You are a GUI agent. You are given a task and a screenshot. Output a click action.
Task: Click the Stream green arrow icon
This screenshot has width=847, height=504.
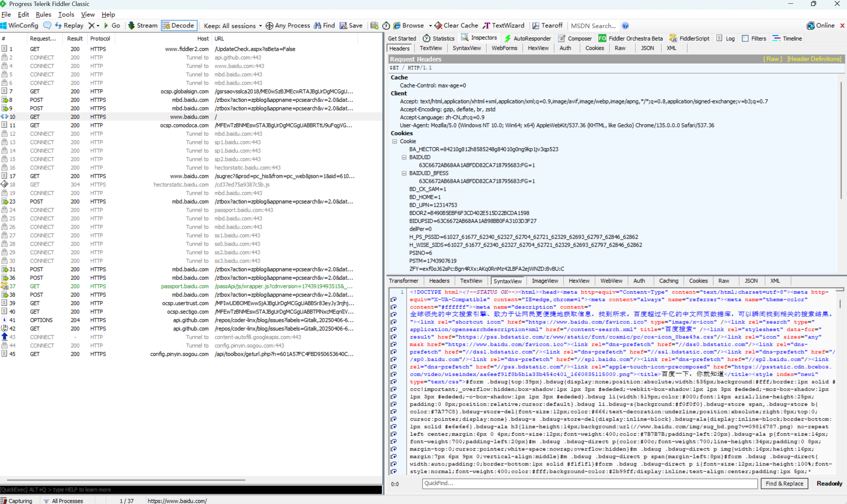[131, 26]
